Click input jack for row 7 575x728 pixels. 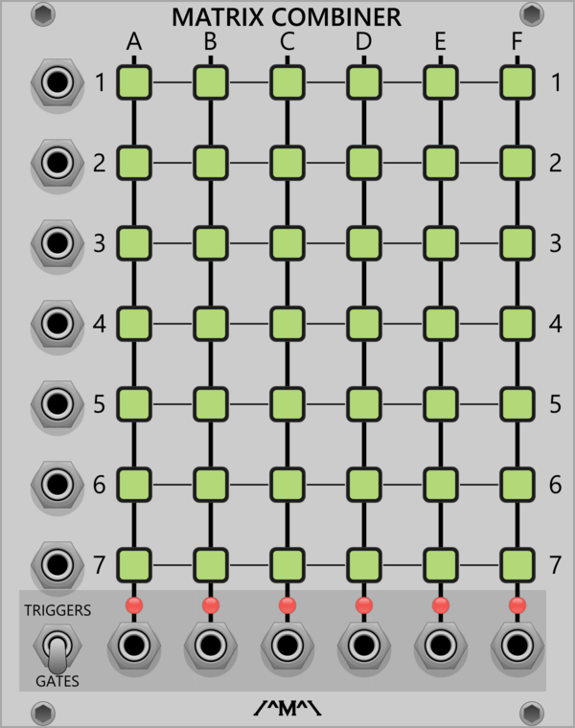click(x=57, y=565)
